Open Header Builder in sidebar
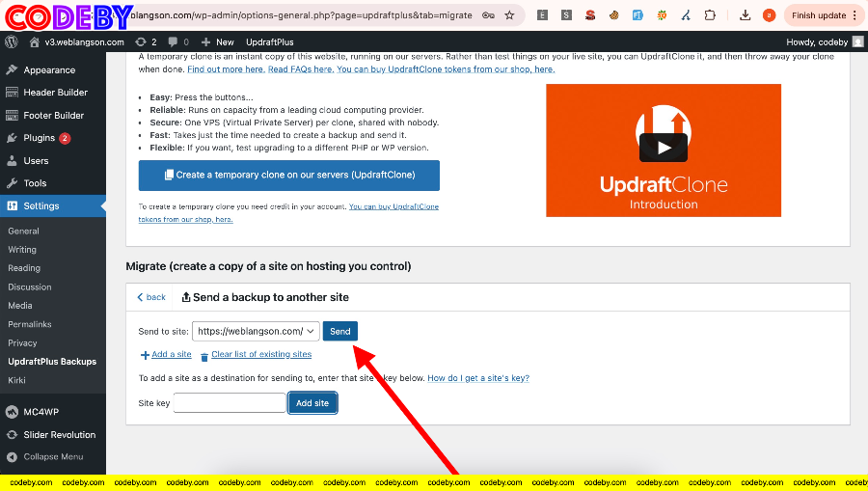868x491 pixels. tap(53, 93)
